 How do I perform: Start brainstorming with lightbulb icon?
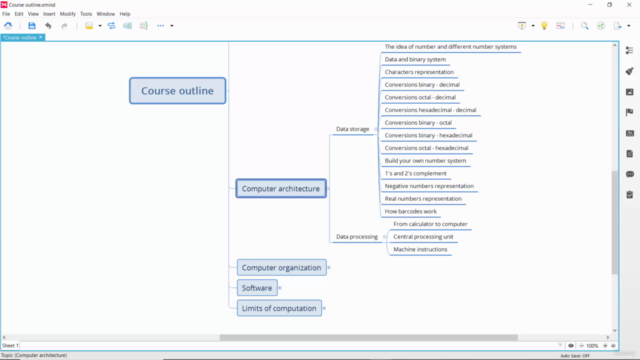coord(544,26)
